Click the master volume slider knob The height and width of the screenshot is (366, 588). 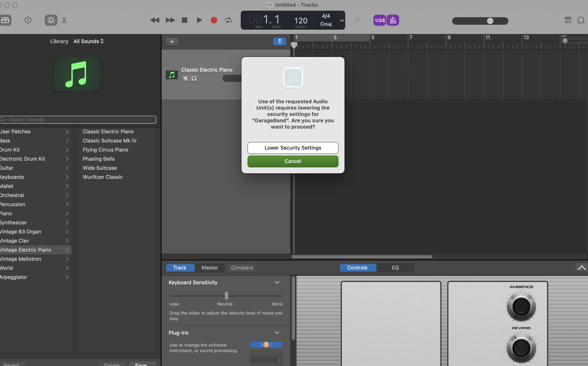click(490, 21)
